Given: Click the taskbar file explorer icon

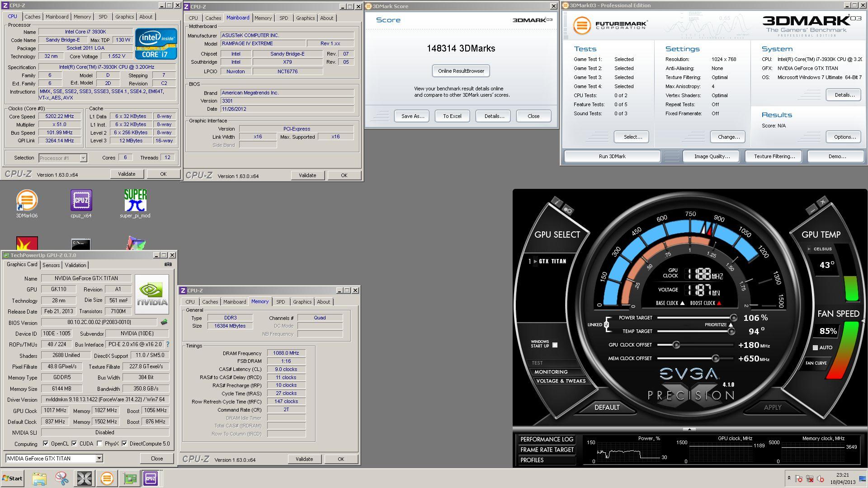Looking at the screenshot, I should click(39, 479).
